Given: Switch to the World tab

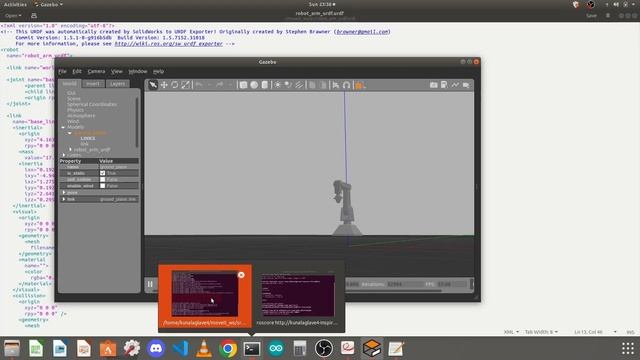Looking at the screenshot, I should pos(69,84).
